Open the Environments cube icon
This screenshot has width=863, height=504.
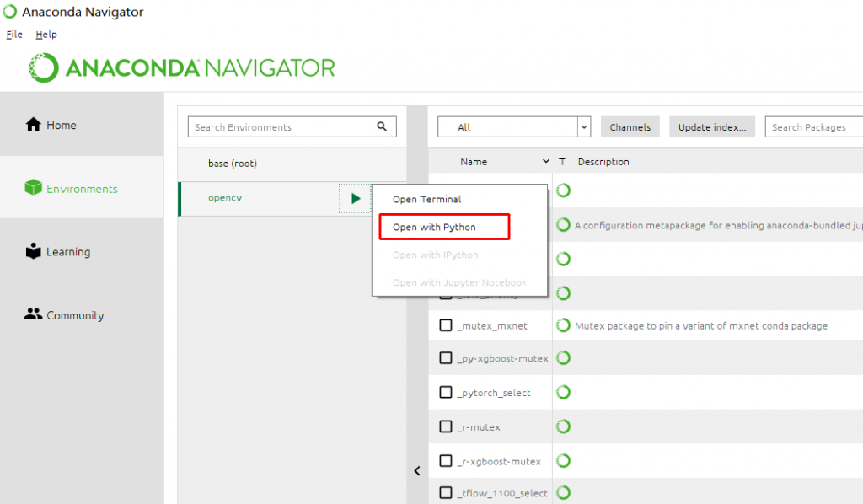(34, 188)
